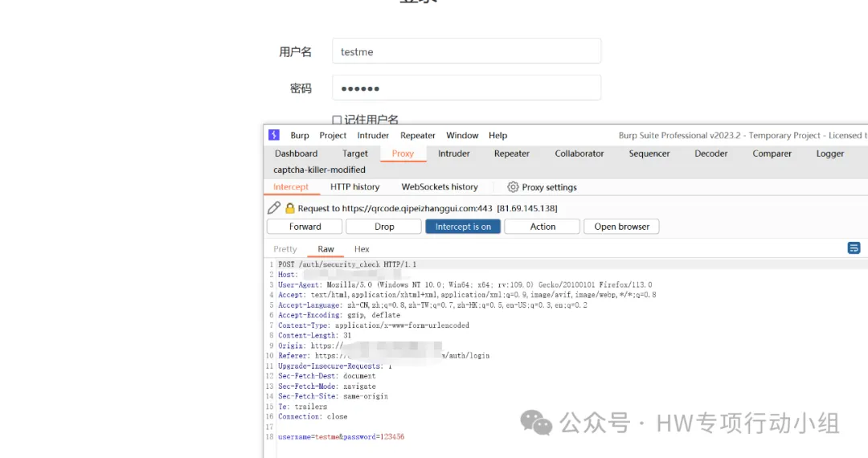Select the Proxy tab

pyautogui.click(x=403, y=153)
